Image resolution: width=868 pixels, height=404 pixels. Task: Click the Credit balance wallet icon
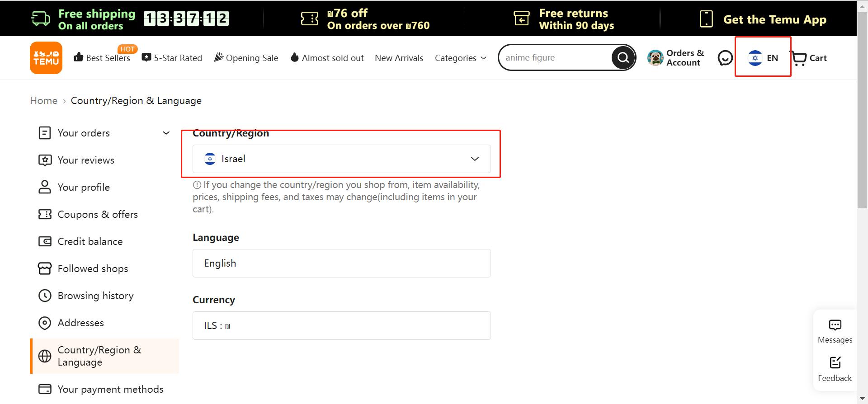pyautogui.click(x=45, y=241)
